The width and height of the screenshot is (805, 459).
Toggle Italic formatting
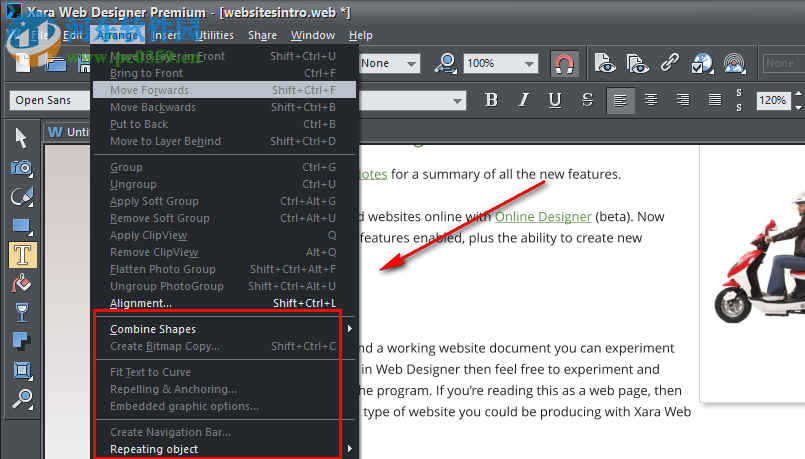pos(523,100)
